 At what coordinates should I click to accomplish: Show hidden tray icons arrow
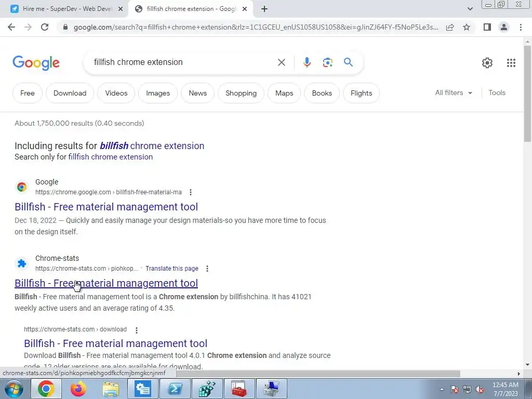point(442,389)
